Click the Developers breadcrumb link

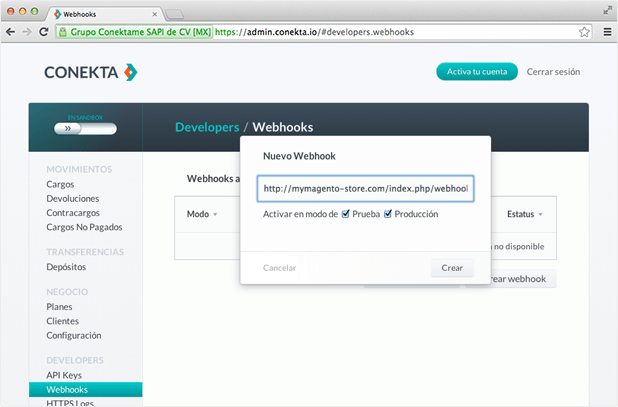(207, 127)
